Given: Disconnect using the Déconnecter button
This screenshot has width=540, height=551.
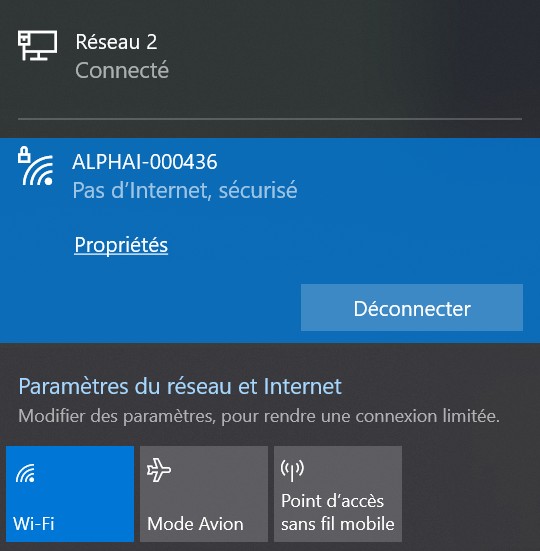Looking at the screenshot, I should 412,307.
